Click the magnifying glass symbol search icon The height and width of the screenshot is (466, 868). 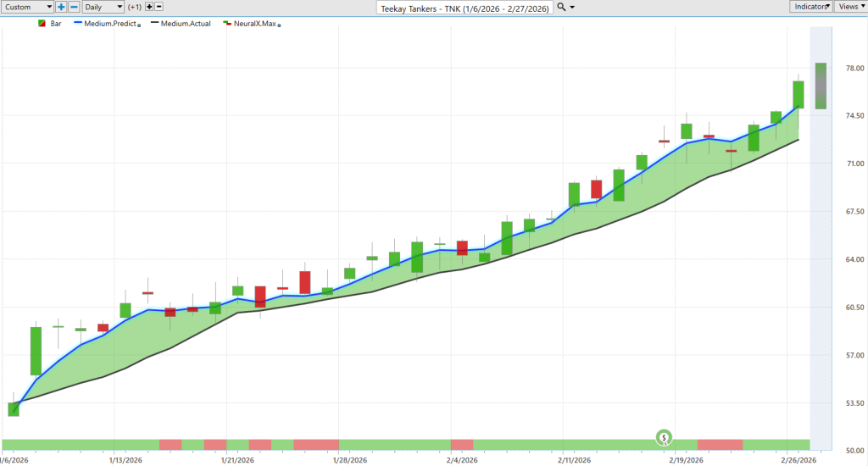click(x=561, y=7)
